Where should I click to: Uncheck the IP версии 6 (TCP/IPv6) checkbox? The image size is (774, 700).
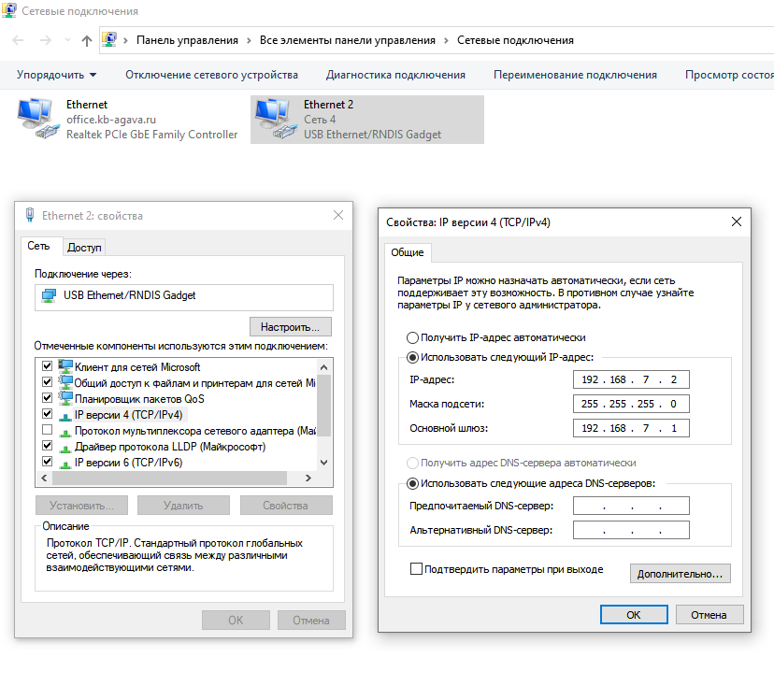(47, 463)
